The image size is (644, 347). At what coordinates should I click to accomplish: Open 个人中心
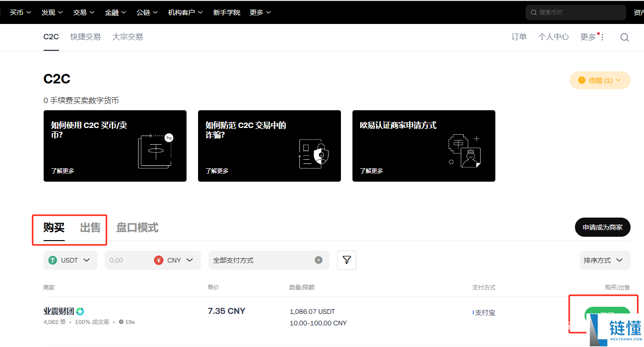coord(553,37)
